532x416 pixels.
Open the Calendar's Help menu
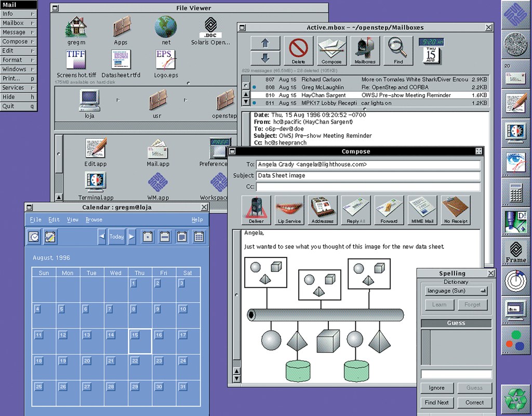tap(197, 220)
